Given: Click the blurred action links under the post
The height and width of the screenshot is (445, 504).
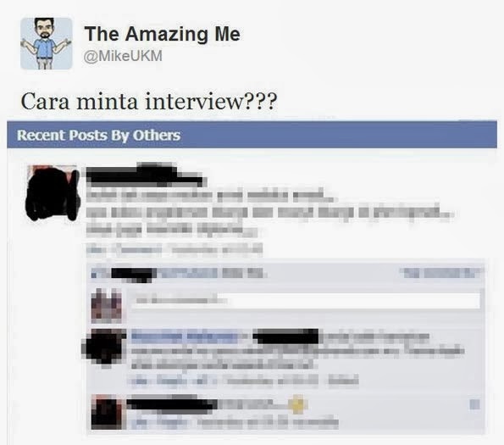Looking at the screenshot, I should [174, 249].
